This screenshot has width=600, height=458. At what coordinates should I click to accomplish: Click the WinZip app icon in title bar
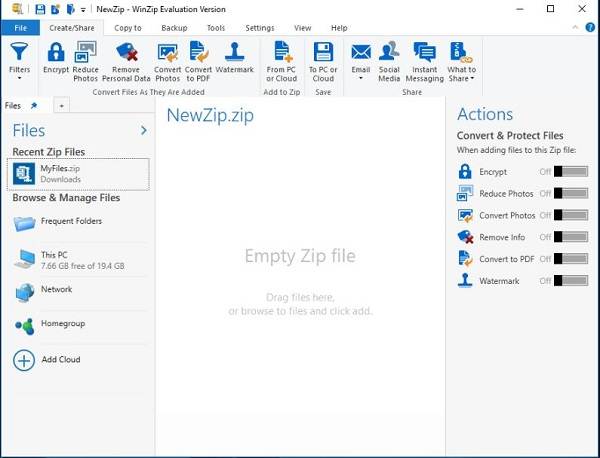click(17, 9)
